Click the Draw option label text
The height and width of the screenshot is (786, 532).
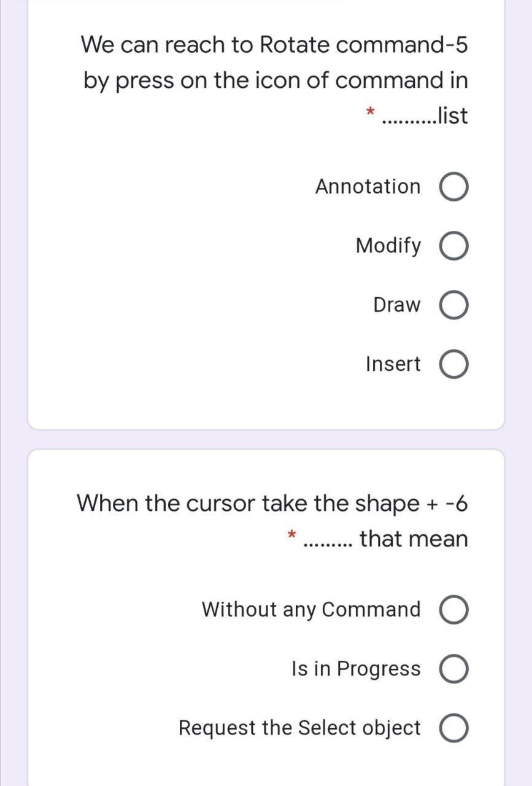(x=398, y=305)
